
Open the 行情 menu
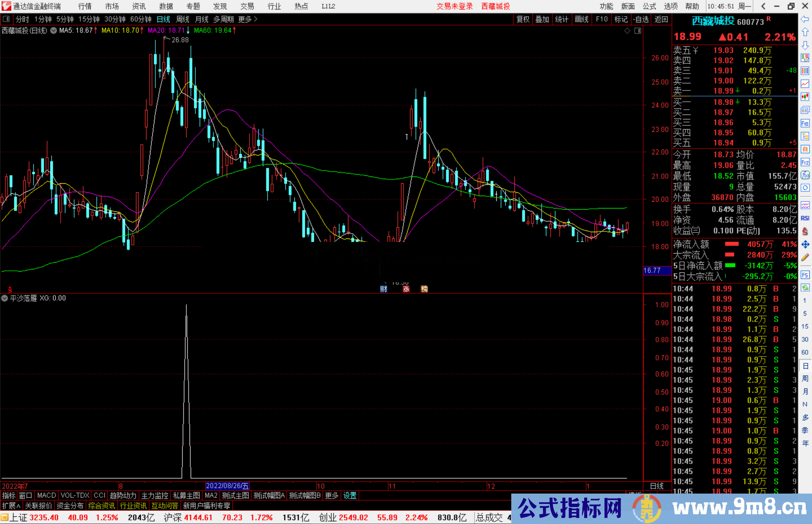pos(84,6)
